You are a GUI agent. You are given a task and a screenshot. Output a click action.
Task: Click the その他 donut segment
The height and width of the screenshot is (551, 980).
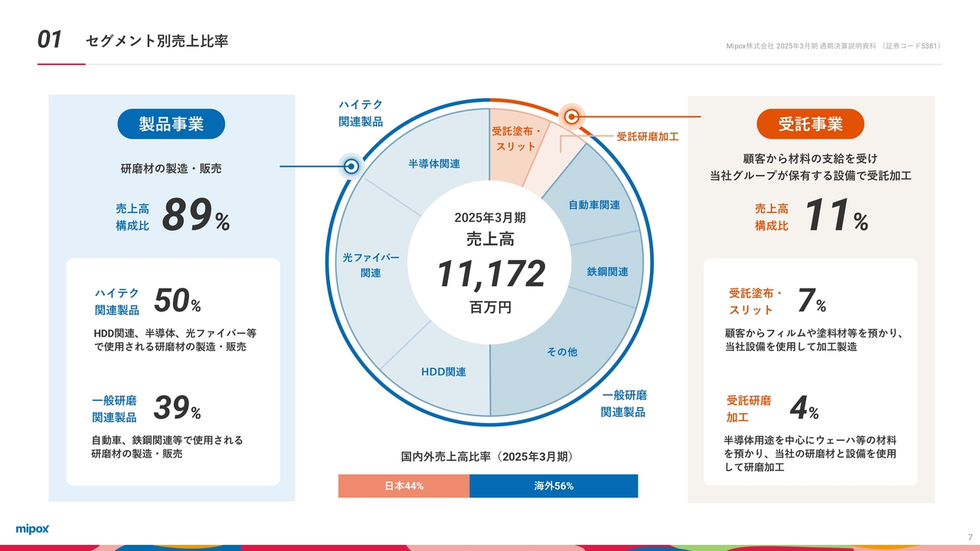[x=562, y=352]
